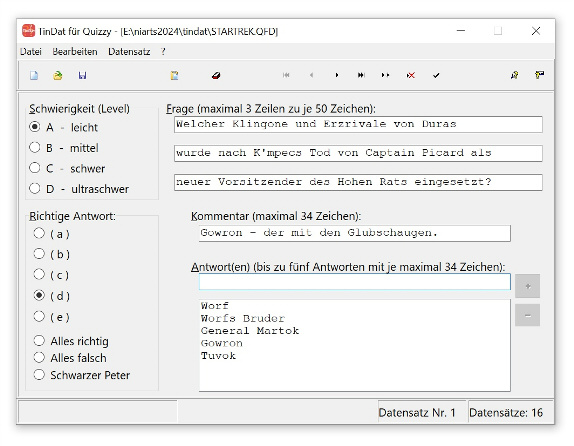Select difficulty B - mittel
Viewport: 574px width, 446px height.
point(64,148)
